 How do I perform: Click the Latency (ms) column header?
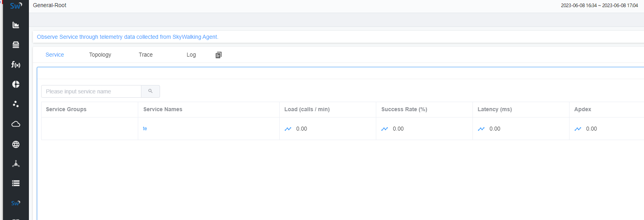pos(495,109)
